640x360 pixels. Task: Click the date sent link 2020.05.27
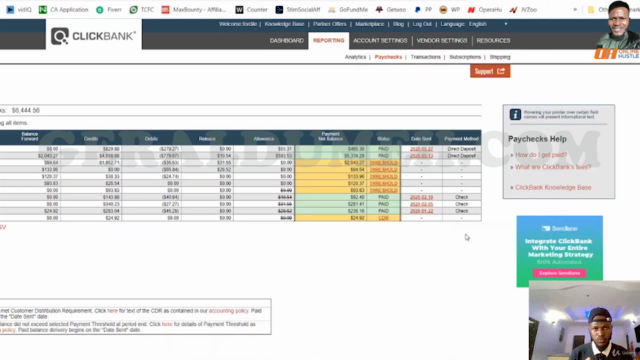[x=421, y=149]
